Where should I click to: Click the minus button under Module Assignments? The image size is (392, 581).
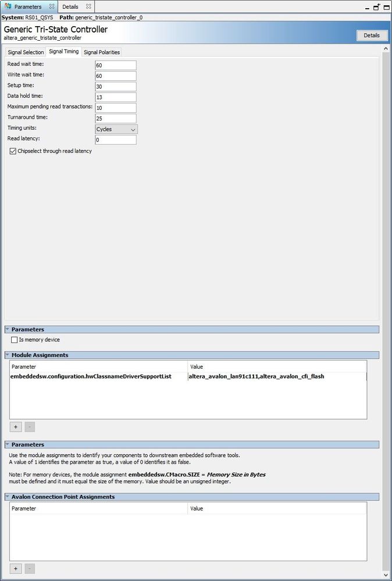(30, 427)
